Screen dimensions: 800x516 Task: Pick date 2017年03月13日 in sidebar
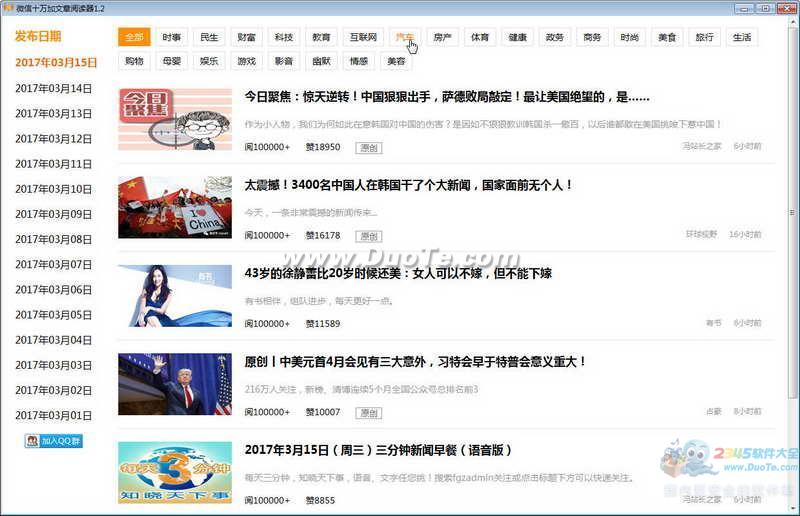coord(54,113)
